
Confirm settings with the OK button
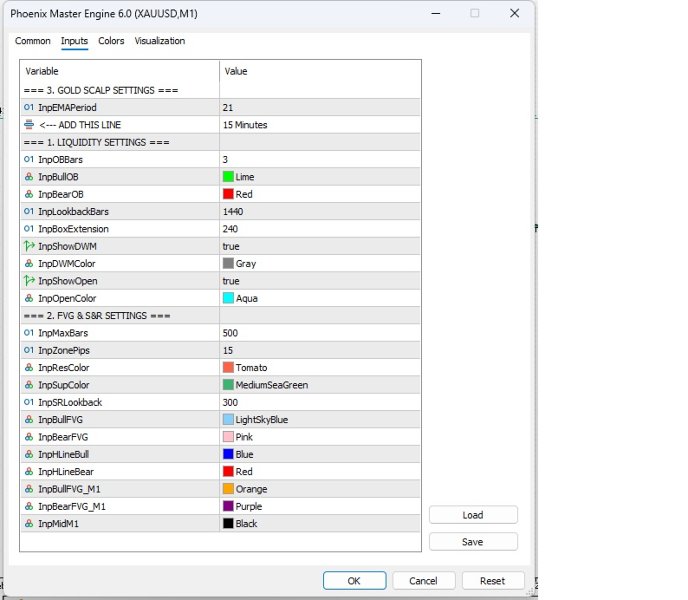click(x=355, y=581)
